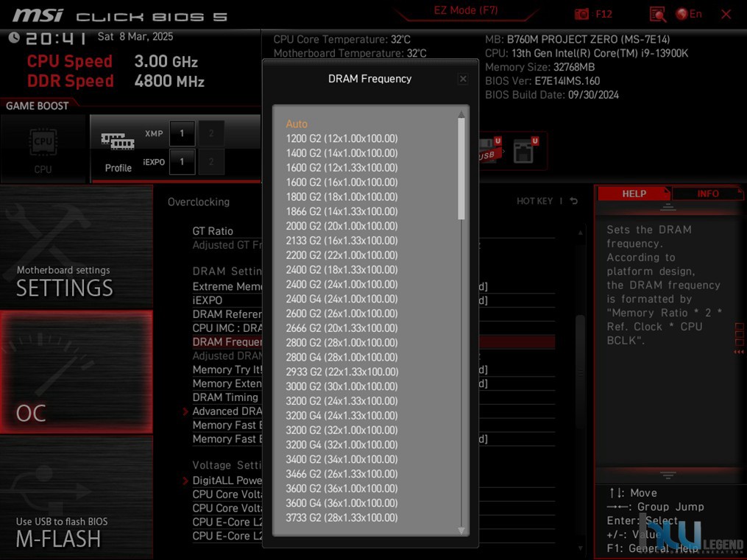Change language via the globe En icon
The height and width of the screenshot is (560, 747).
point(689,14)
